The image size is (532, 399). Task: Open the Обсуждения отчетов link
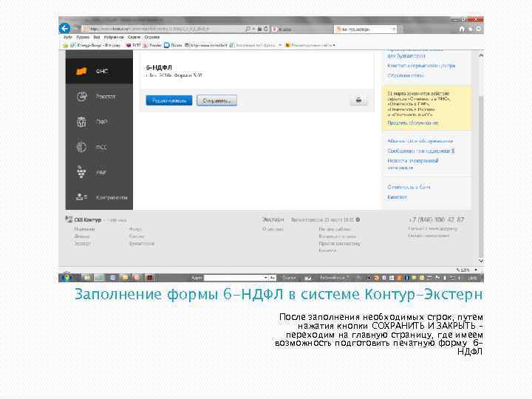(x=406, y=75)
